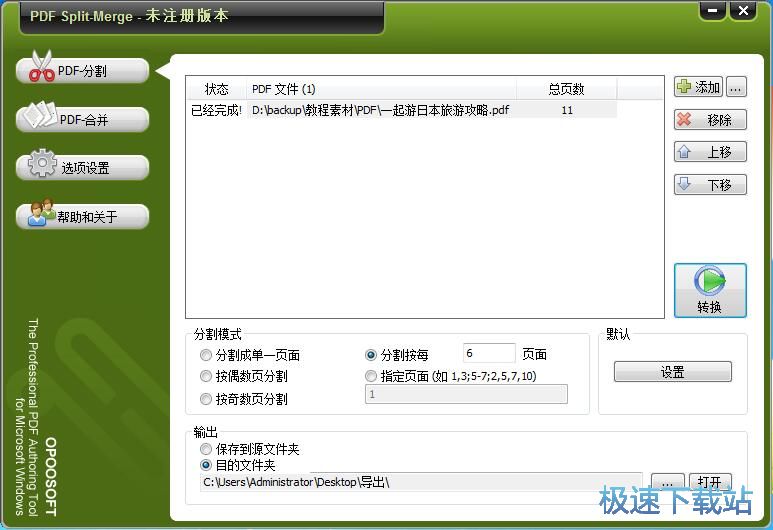The height and width of the screenshot is (530, 773).
Task: Select 按偶数页分割 split mode
Action: (244, 376)
